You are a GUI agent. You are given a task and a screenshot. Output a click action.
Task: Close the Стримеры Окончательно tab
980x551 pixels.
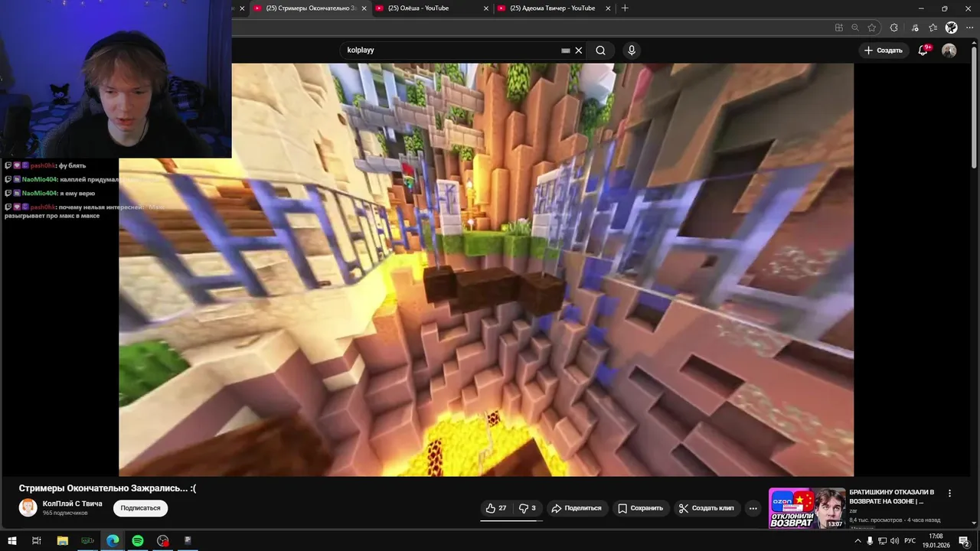point(364,8)
